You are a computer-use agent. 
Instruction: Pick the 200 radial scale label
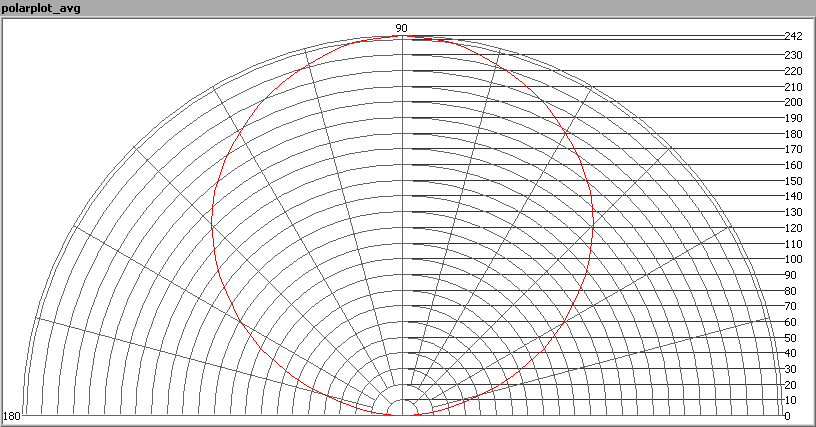pyautogui.click(x=792, y=102)
